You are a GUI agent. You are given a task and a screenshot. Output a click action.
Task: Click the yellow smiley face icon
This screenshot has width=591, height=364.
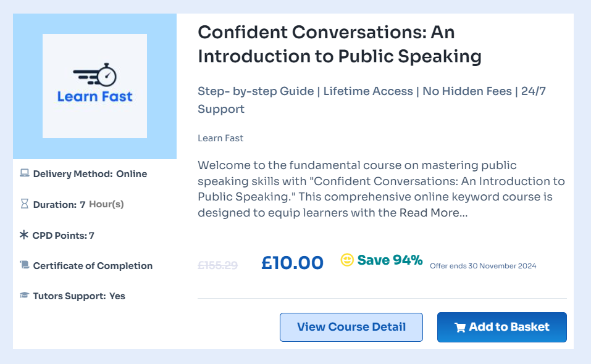[x=347, y=260]
